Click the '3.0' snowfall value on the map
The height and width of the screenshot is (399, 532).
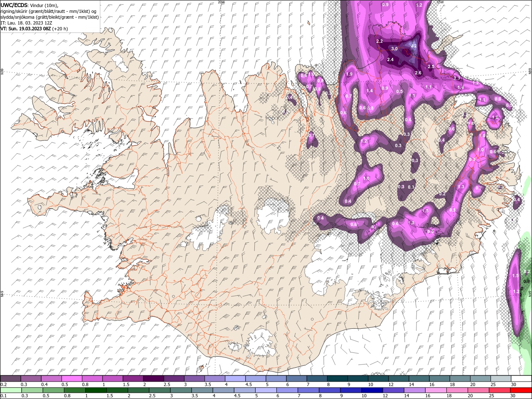click(394, 49)
